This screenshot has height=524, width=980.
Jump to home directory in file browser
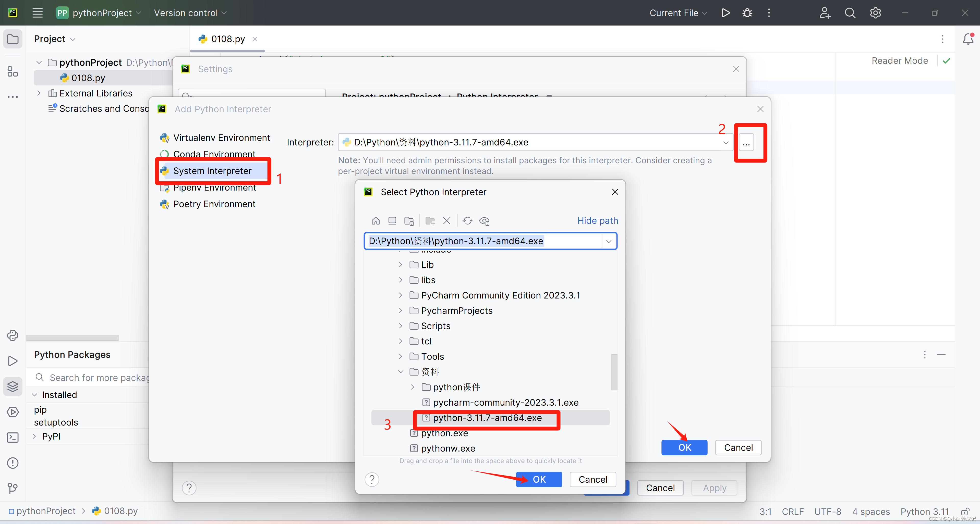[x=376, y=221]
